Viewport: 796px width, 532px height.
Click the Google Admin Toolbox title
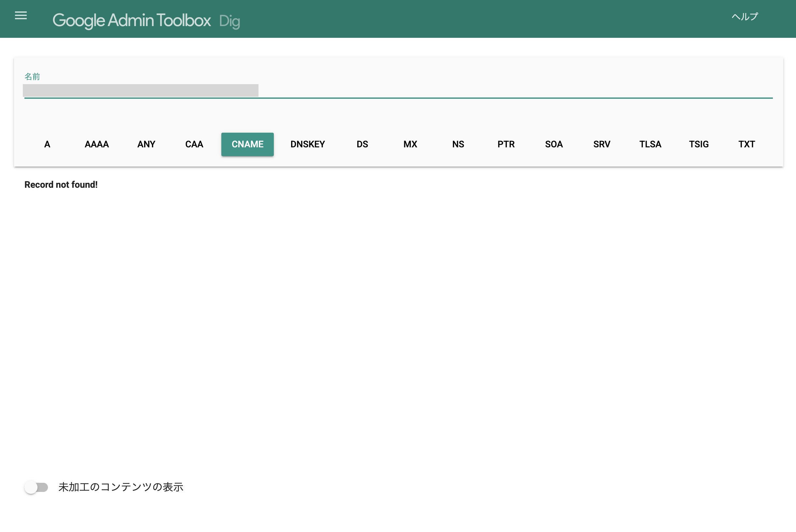click(x=132, y=20)
